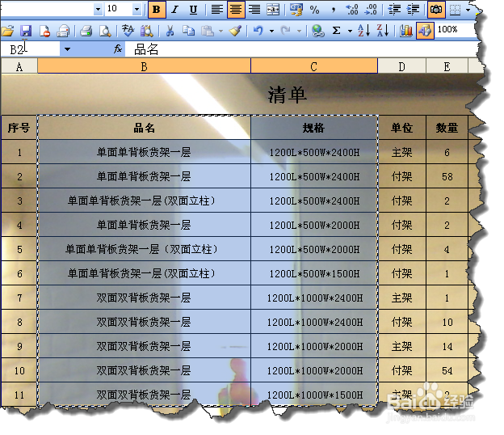Click cell 1200L*500W*1500H
504x435 pixels.
coord(314,273)
